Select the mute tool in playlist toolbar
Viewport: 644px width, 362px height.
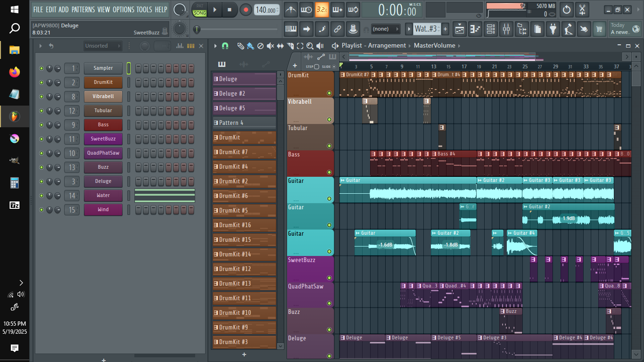pos(270,46)
